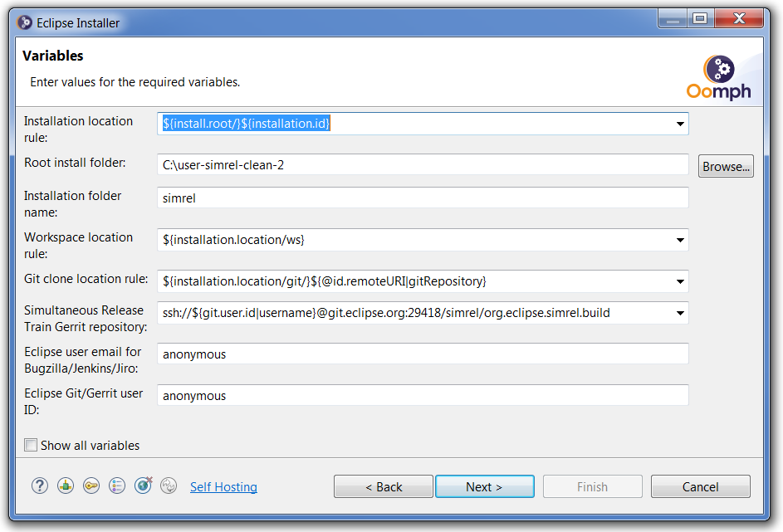The image size is (783, 532).
Task: Proceed with the Next > button
Action: 484,486
